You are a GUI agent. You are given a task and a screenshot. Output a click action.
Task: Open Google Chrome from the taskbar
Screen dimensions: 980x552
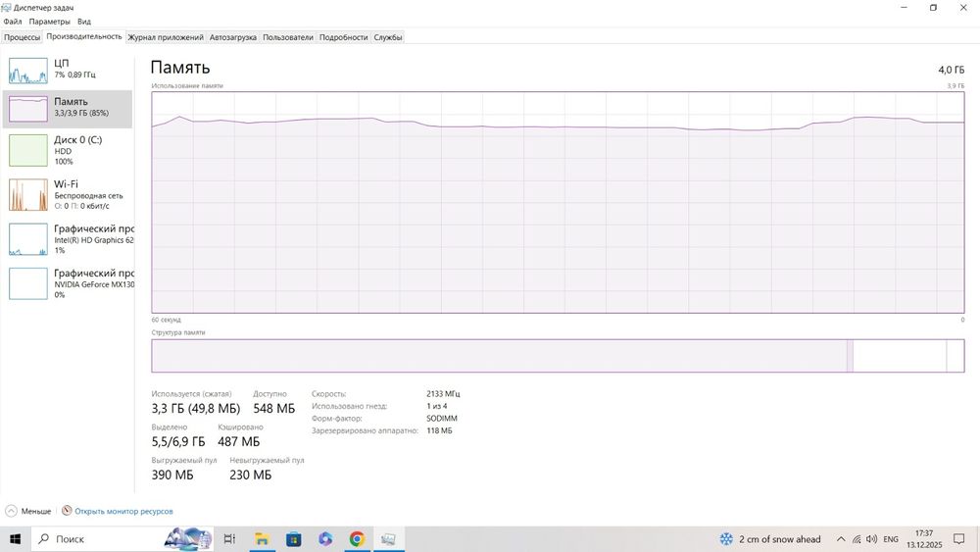coord(357,539)
